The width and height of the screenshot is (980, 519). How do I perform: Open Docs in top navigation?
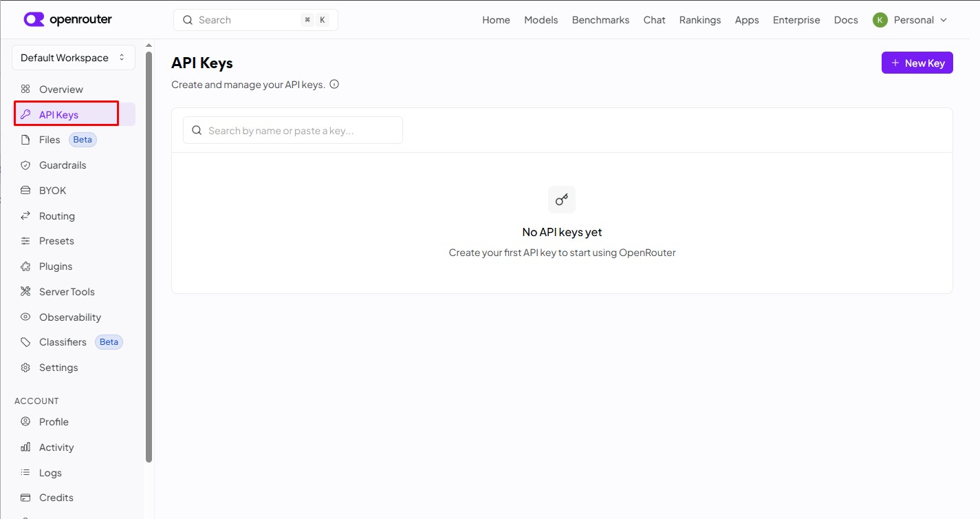[x=846, y=20]
